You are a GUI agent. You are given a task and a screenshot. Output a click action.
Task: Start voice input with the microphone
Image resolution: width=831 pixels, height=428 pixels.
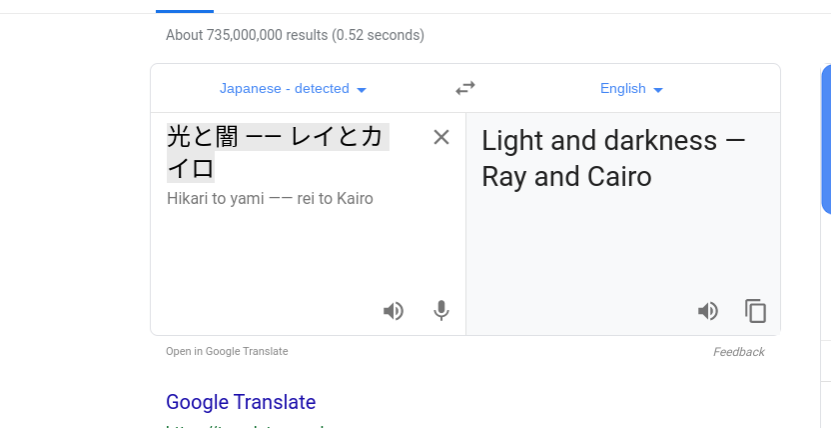[441, 311]
